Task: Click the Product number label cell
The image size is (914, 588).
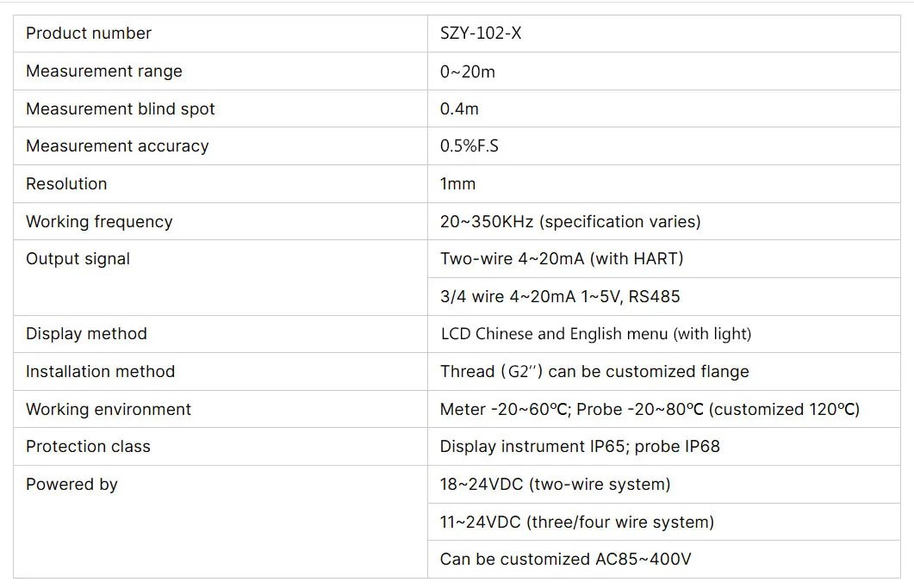Action: (x=221, y=34)
